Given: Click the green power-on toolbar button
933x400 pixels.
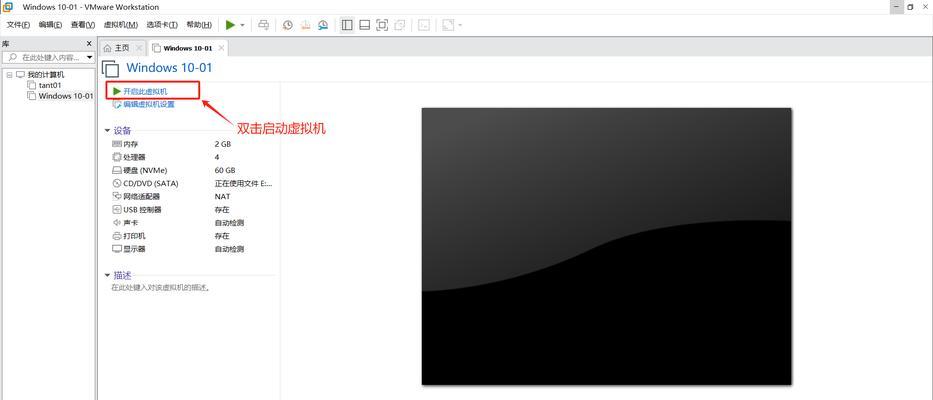Looking at the screenshot, I should tap(230, 25).
